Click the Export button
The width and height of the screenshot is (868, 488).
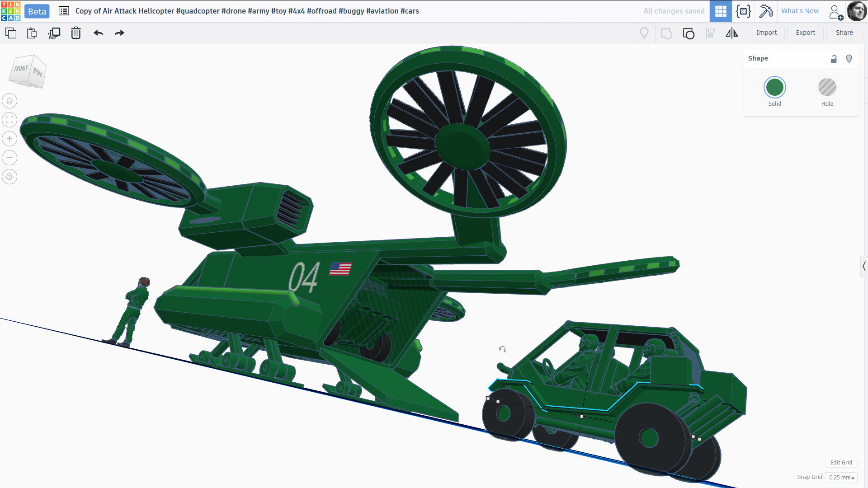pos(805,33)
